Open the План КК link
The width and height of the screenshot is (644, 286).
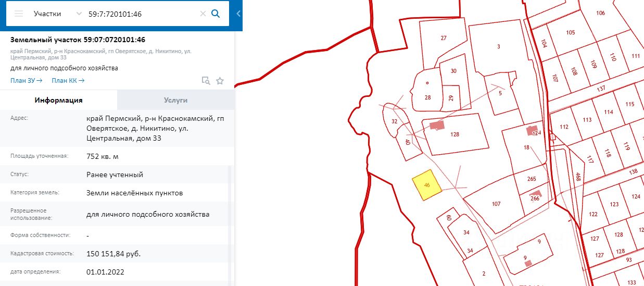(68, 81)
